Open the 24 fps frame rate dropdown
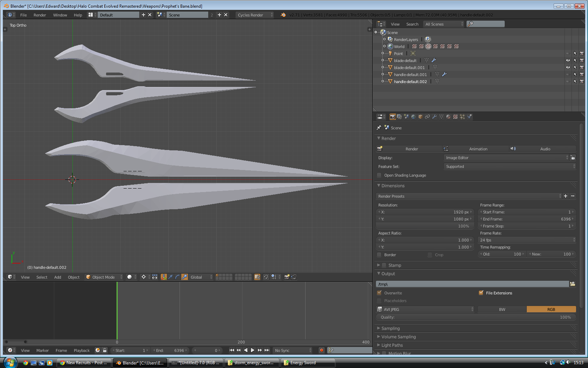 527,240
